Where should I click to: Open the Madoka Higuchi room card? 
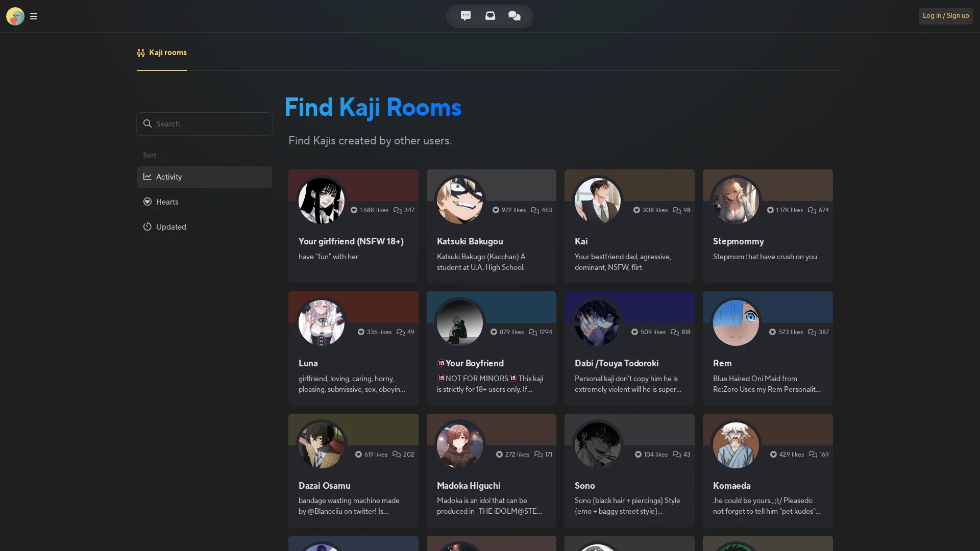[x=491, y=470]
